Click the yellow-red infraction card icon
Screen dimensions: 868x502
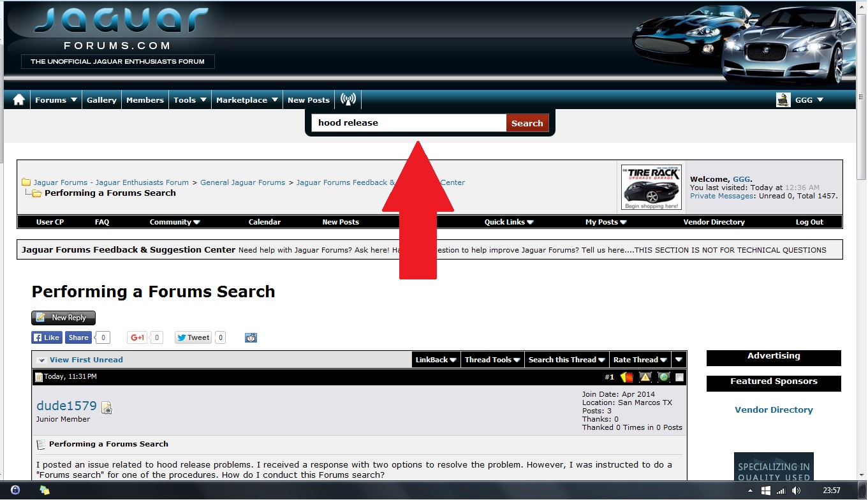(626, 377)
